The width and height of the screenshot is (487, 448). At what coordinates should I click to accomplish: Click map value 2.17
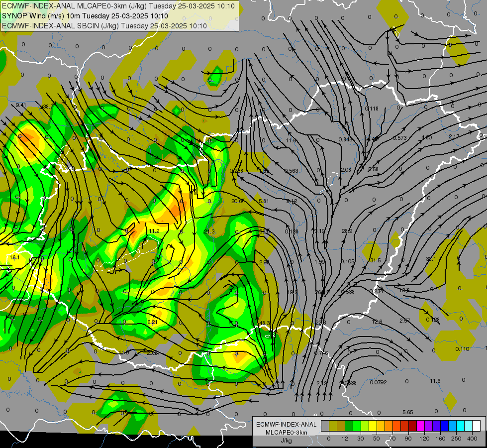(454, 136)
